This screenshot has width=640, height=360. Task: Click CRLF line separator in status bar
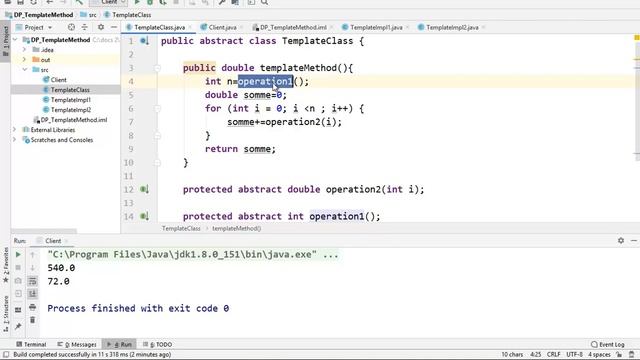pos(553,354)
